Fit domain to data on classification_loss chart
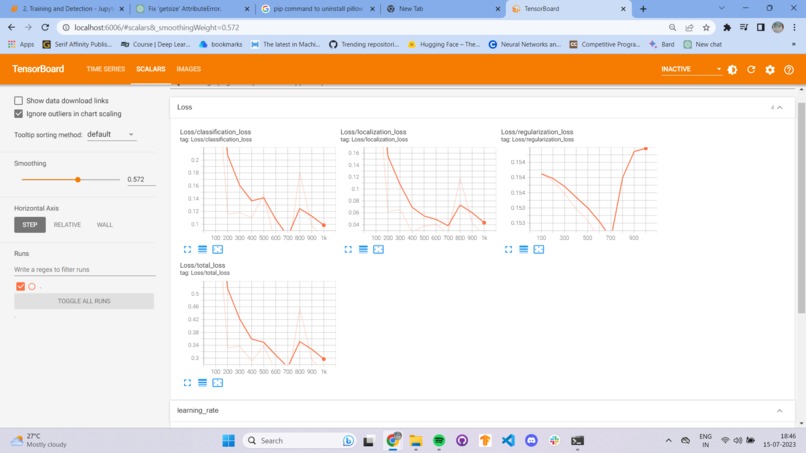 pos(218,249)
